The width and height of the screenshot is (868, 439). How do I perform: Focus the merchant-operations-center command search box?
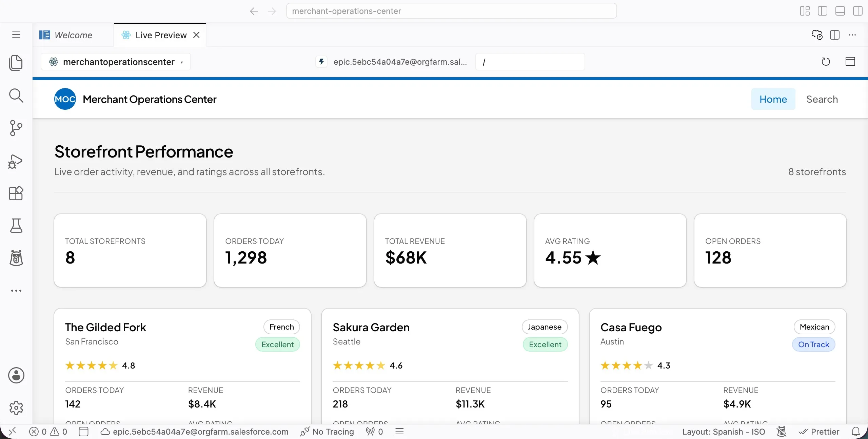(x=451, y=11)
